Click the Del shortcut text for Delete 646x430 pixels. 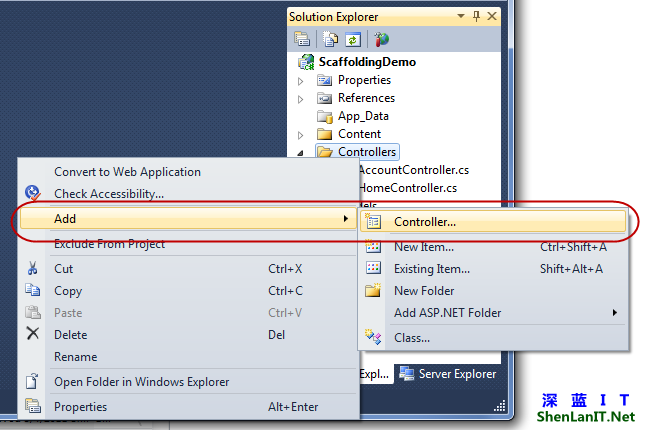click(276, 335)
